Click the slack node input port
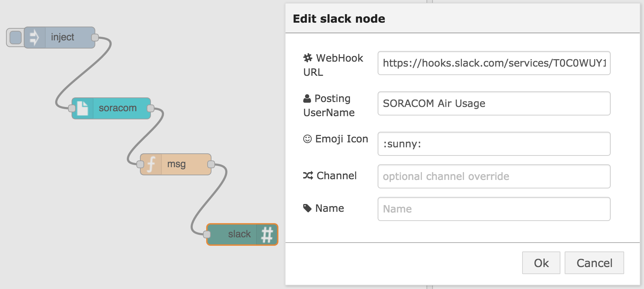The image size is (644, 289). click(207, 234)
